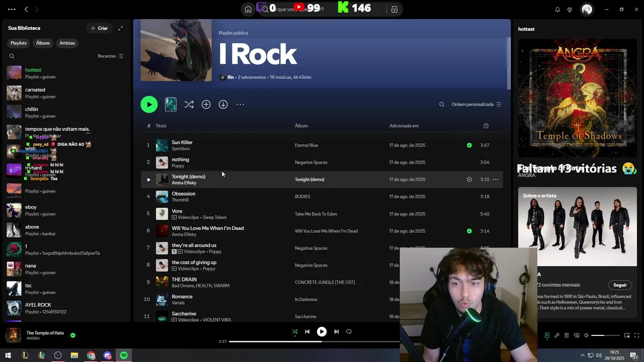The height and width of the screenshot is (362, 644).
Task: Click the Criar button
Action: point(99,28)
